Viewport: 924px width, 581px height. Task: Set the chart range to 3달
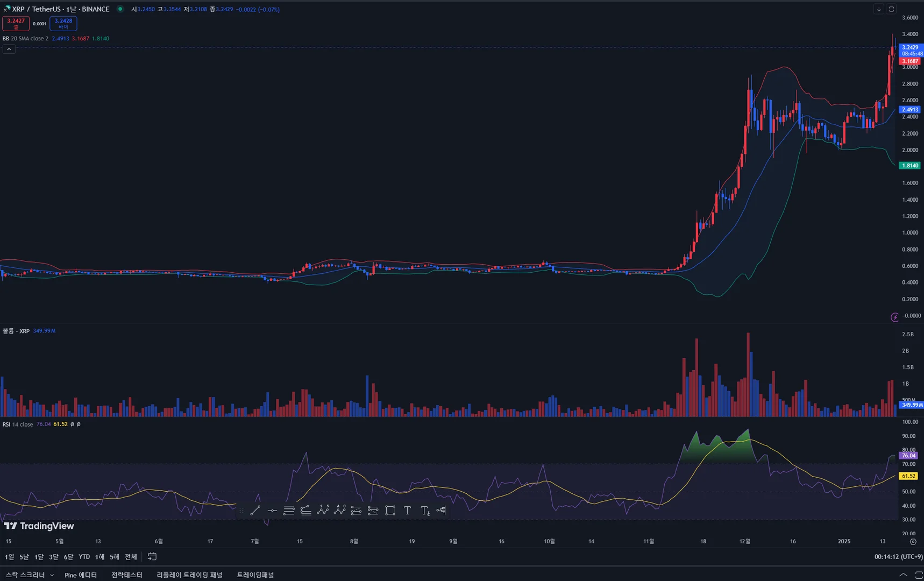pos(53,557)
